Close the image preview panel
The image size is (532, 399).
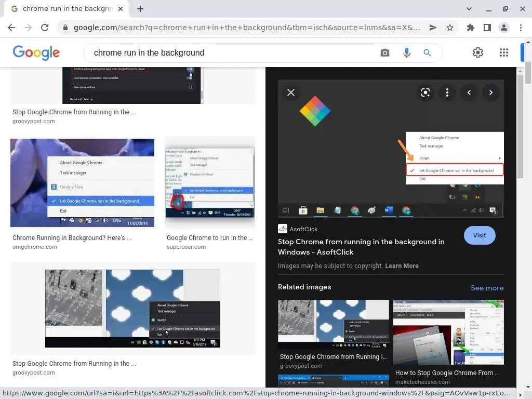coord(291,92)
